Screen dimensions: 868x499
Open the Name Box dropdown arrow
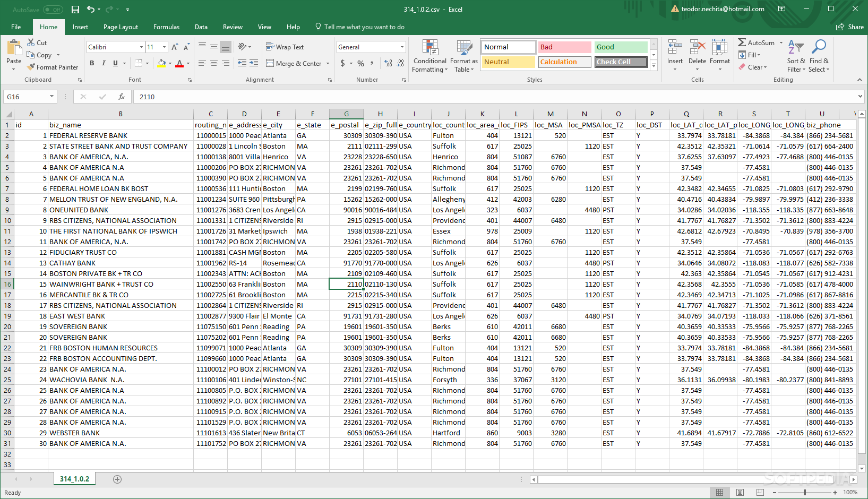[51, 97]
